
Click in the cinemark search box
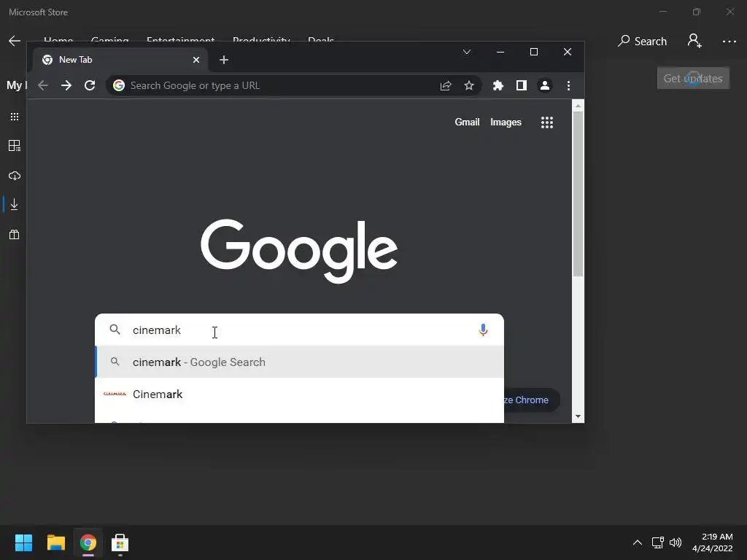tap(300, 330)
